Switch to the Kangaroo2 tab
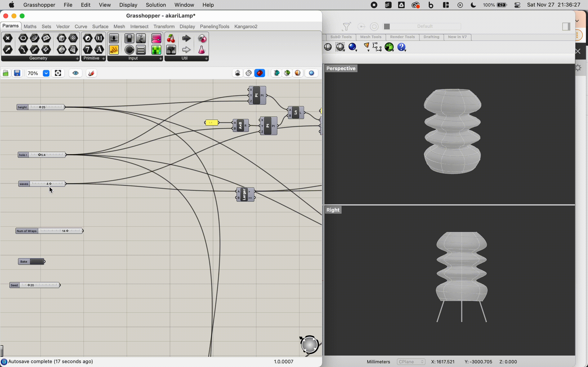 [x=246, y=27]
